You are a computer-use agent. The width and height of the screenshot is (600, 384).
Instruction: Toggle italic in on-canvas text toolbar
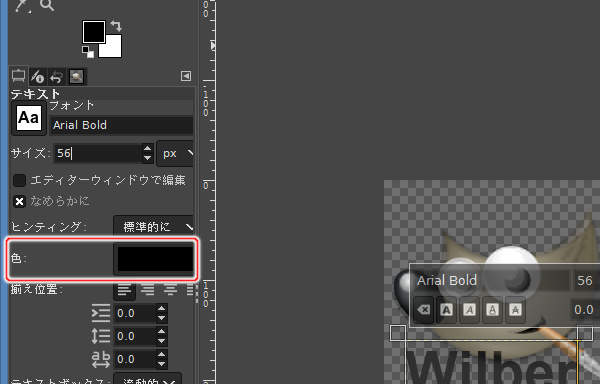470,310
